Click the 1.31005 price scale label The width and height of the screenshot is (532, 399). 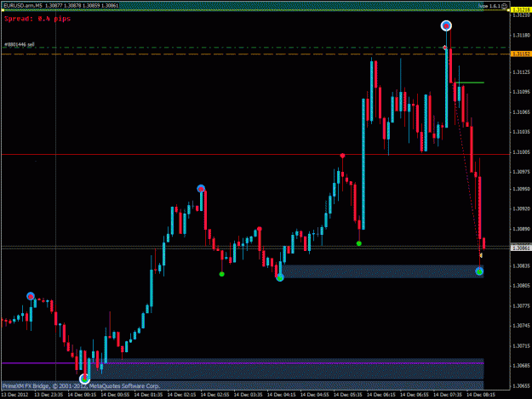(522, 152)
